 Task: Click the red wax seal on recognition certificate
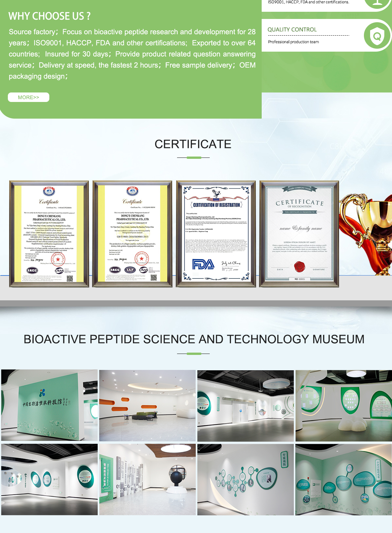[x=299, y=267]
